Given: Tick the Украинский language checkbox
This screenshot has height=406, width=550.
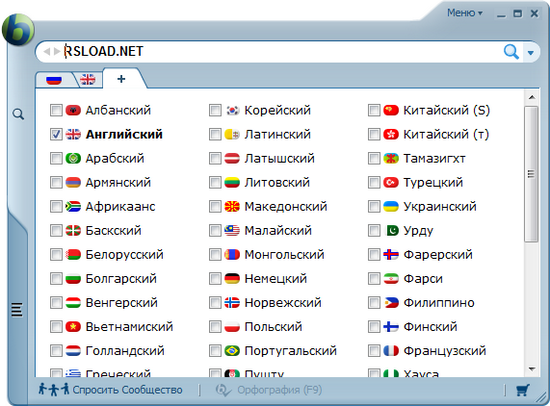Looking at the screenshot, I should [x=374, y=206].
